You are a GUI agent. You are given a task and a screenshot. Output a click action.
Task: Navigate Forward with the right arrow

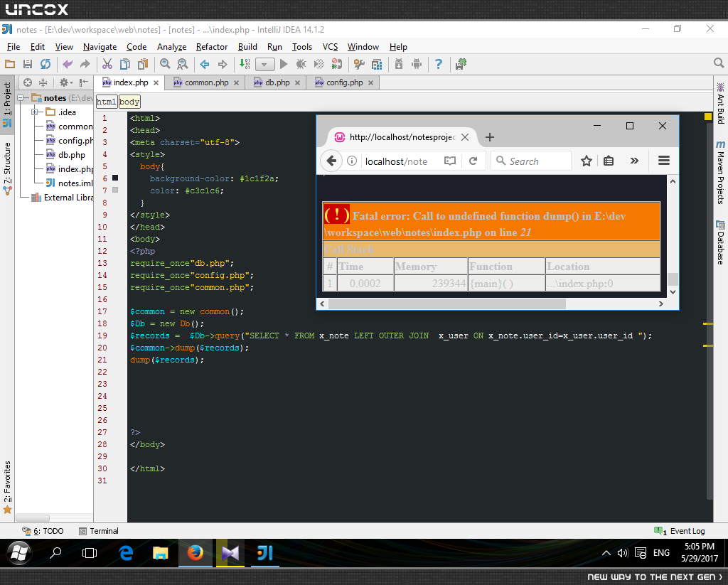tap(223, 64)
